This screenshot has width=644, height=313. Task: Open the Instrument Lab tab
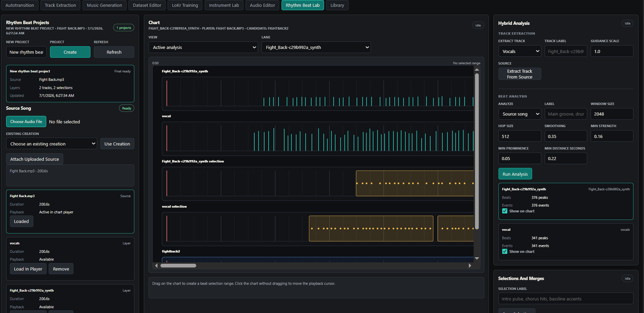click(x=224, y=5)
